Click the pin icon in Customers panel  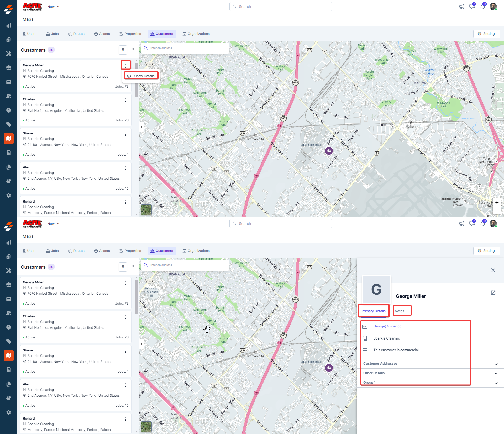tap(133, 50)
